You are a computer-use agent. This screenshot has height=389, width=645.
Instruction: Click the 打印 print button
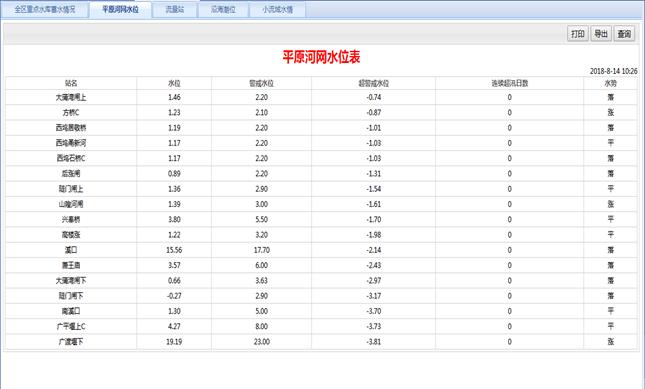coord(578,34)
